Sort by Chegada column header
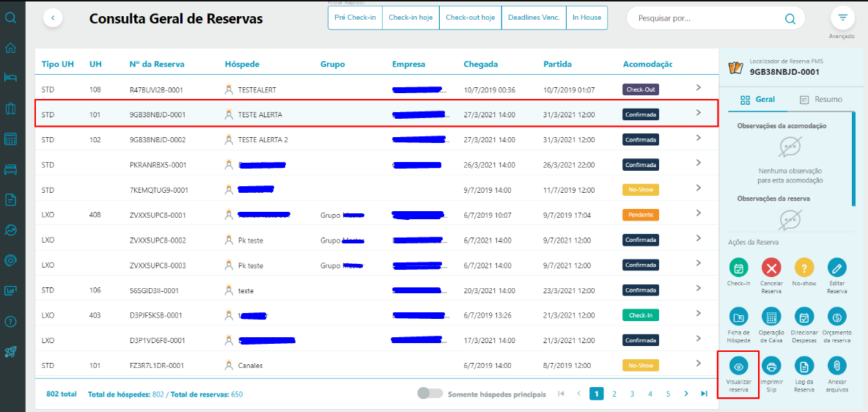This screenshot has height=412, width=868. [480, 65]
